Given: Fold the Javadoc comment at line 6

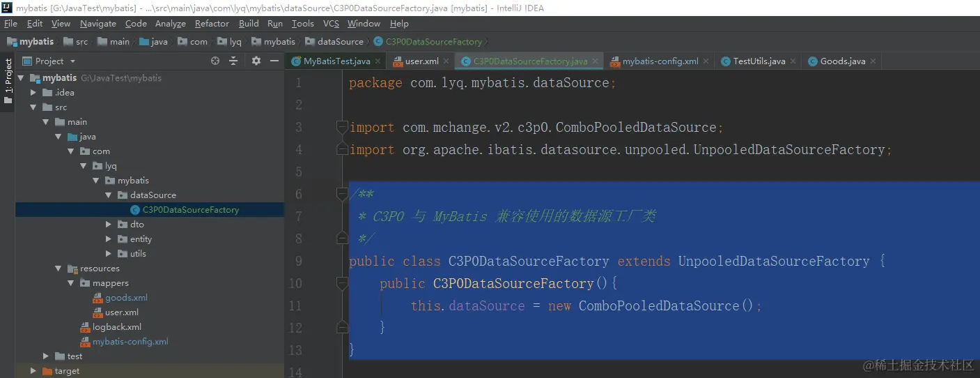Looking at the screenshot, I should [x=342, y=194].
